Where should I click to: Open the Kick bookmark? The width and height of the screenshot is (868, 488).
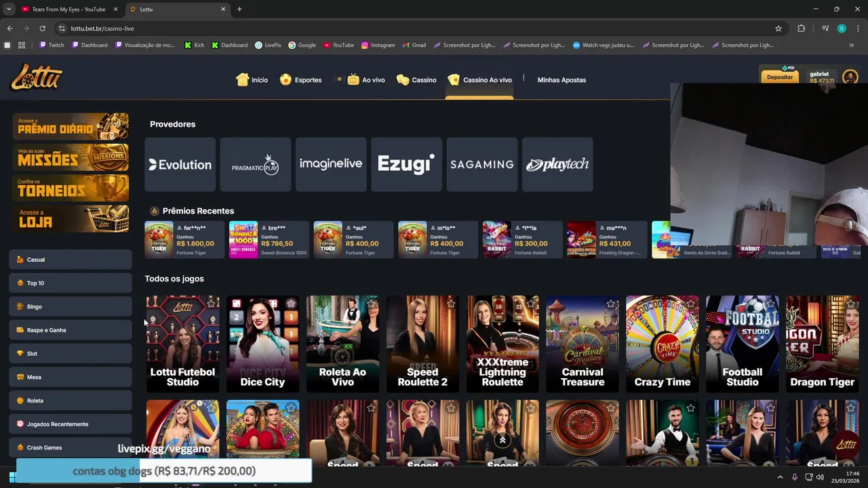click(195, 45)
